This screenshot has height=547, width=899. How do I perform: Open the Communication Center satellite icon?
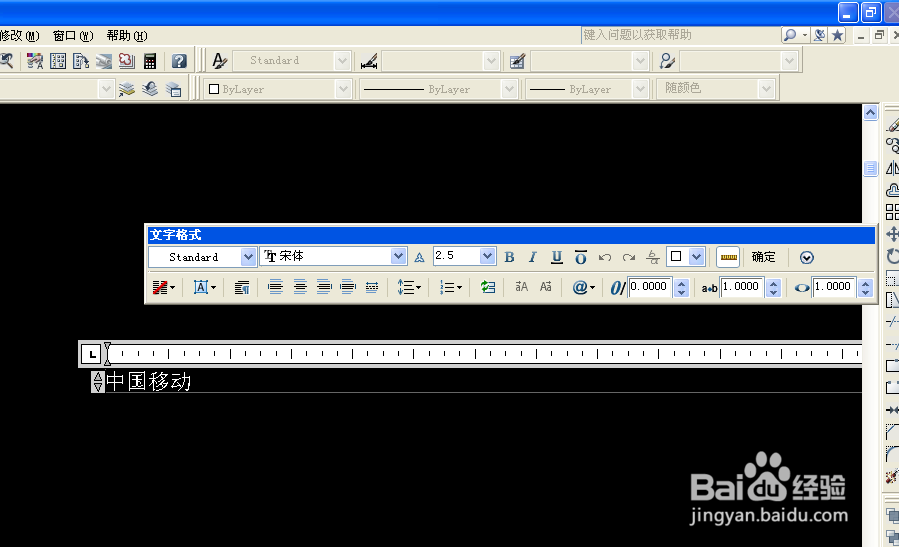coord(820,35)
